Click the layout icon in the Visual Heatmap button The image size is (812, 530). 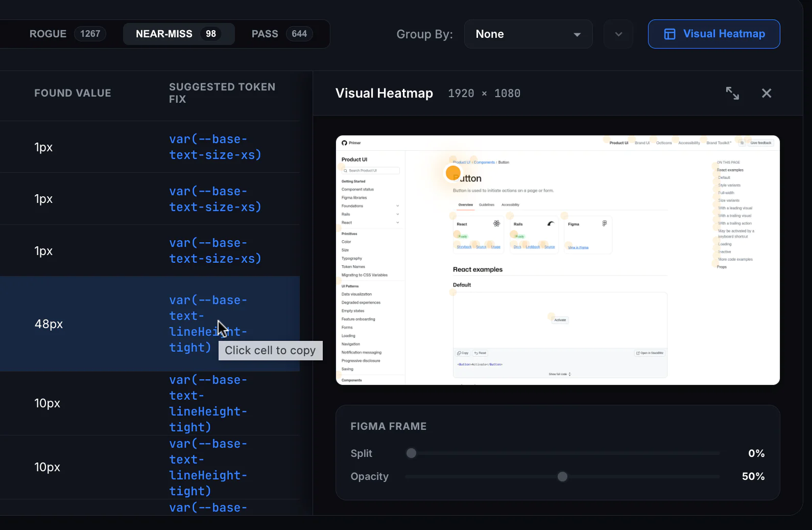(670, 34)
